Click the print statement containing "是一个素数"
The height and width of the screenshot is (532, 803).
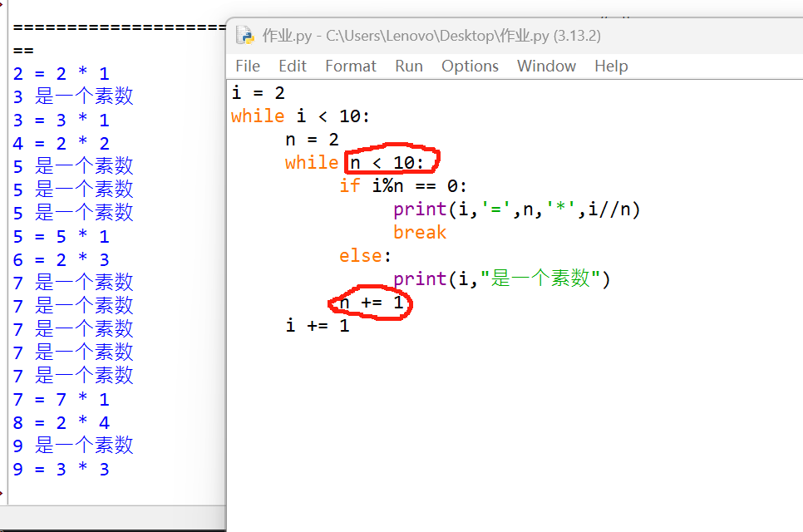pos(501,278)
